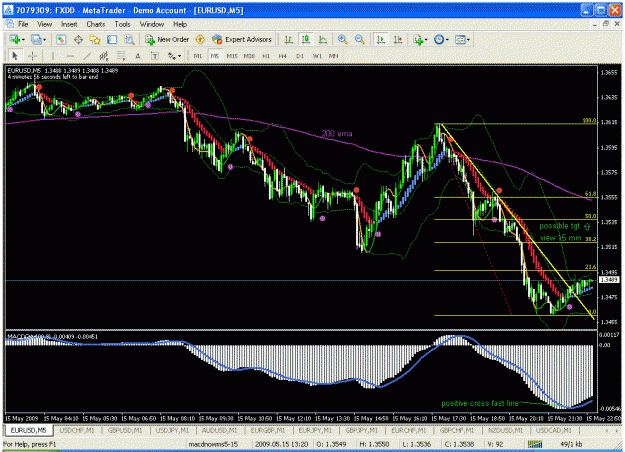Open the Profiles icon
The image size is (625, 452).
coord(36,39)
